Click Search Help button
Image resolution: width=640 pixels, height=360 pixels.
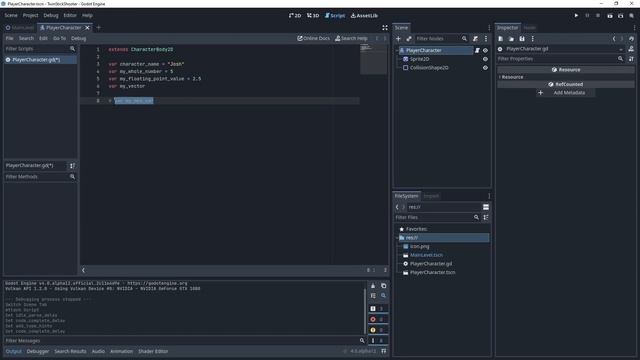(351, 38)
